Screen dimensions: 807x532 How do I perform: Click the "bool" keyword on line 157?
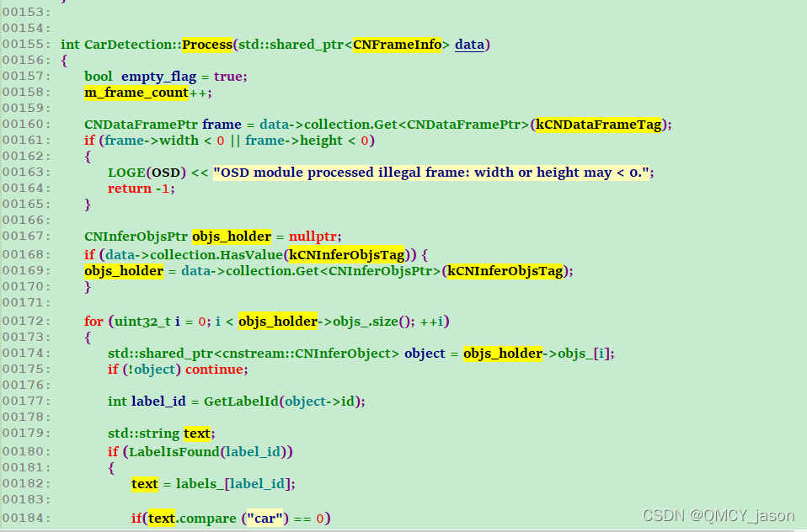[x=99, y=77]
